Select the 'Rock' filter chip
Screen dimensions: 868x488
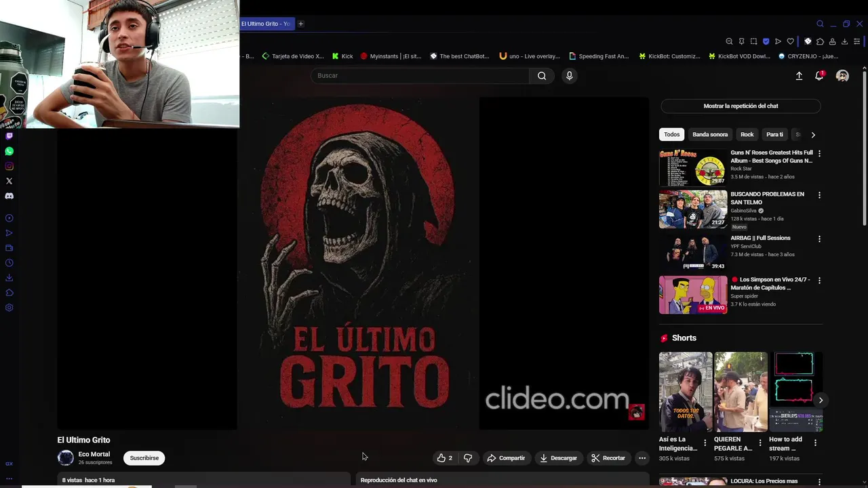click(747, 134)
